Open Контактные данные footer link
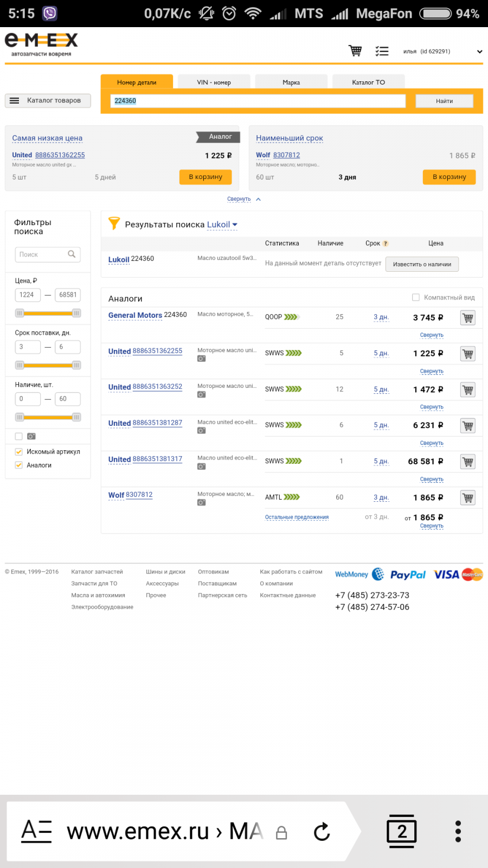Image resolution: width=488 pixels, height=868 pixels. pyautogui.click(x=287, y=595)
